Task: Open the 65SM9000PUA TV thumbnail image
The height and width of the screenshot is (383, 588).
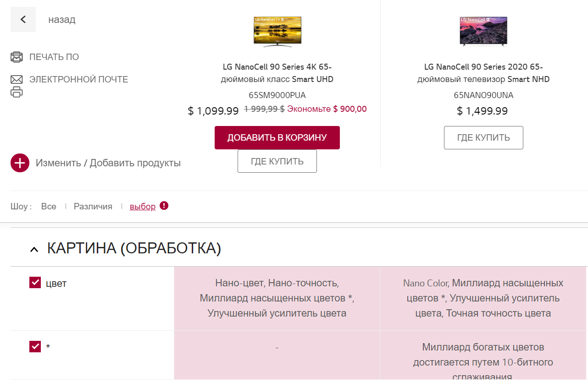Action: tap(277, 31)
